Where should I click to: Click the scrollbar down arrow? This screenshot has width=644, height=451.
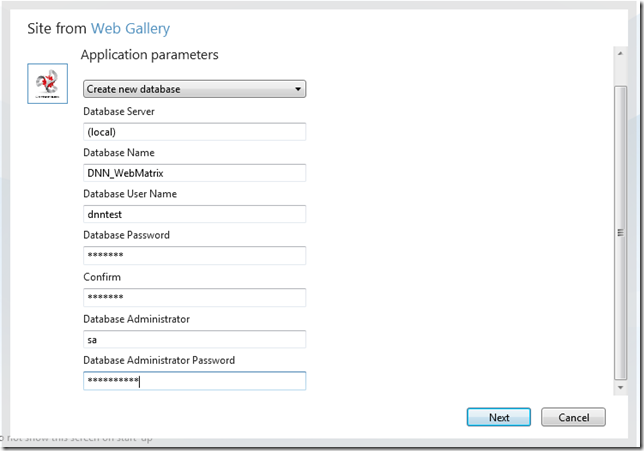pos(620,387)
